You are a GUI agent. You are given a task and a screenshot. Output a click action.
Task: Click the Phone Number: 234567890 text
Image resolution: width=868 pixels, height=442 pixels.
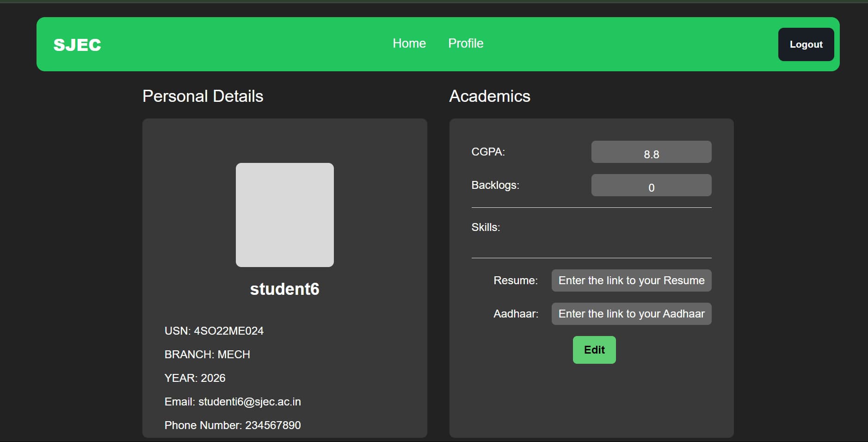coord(233,425)
